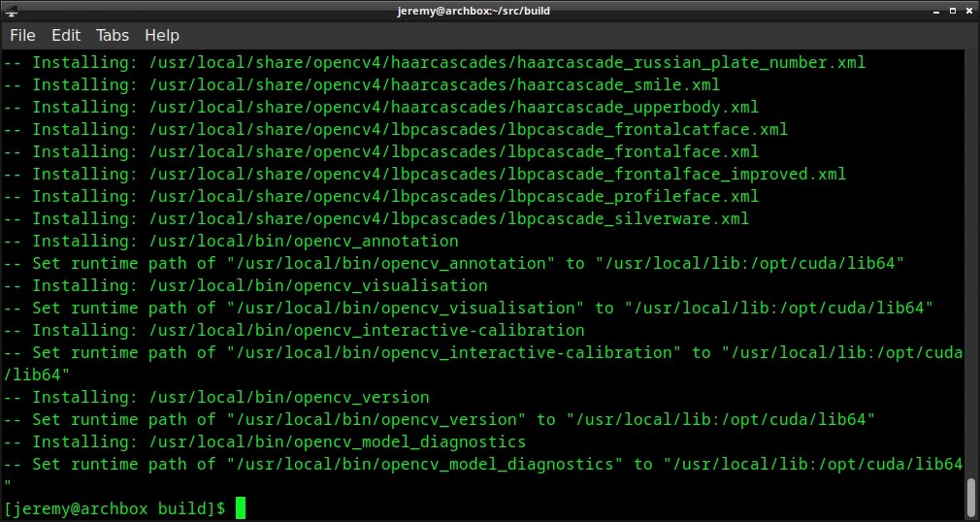The height and width of the screenshot is (522, 980).
Task: Click the '[jeremy@archbox build]$' prompt text
Action: tap(115, 508)
